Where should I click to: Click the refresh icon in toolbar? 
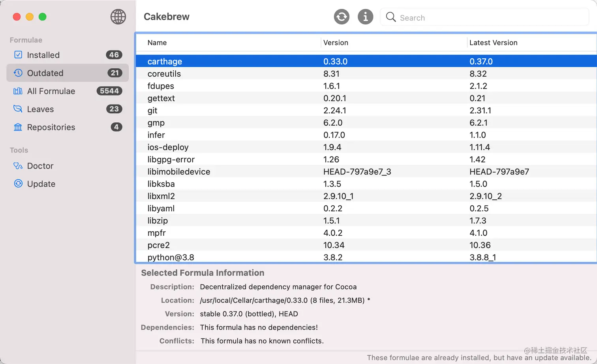click(x=342, y=17)
